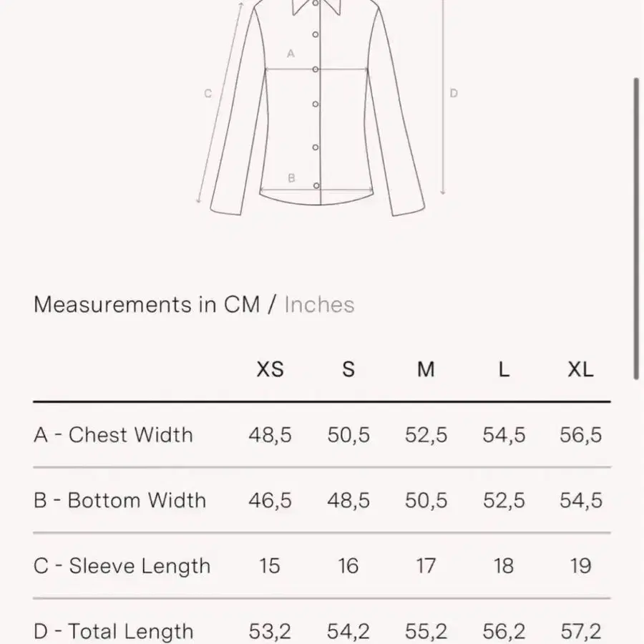The image size is (644, 644).
Task: Click the B marker on shirt diagram
Action: pos(292,178)
